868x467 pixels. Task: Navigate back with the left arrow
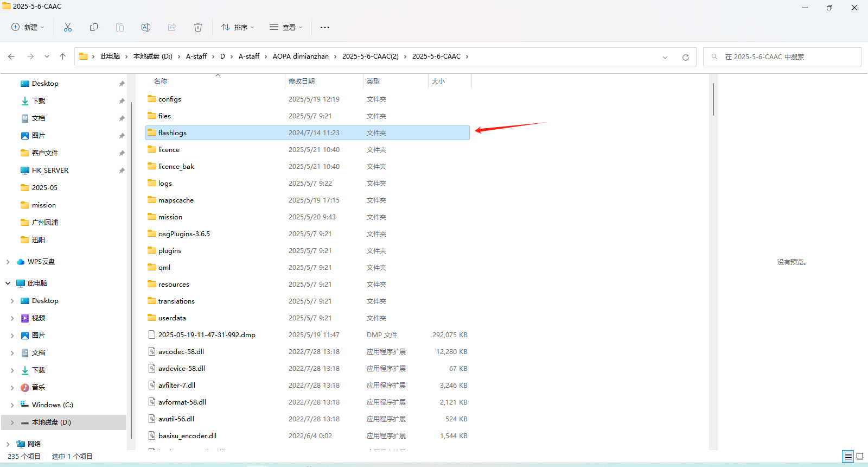click(11, 56)
